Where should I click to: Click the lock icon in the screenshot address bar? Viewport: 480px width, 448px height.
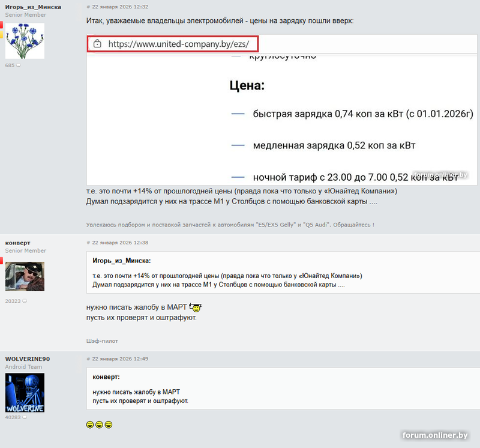point(97,43)
